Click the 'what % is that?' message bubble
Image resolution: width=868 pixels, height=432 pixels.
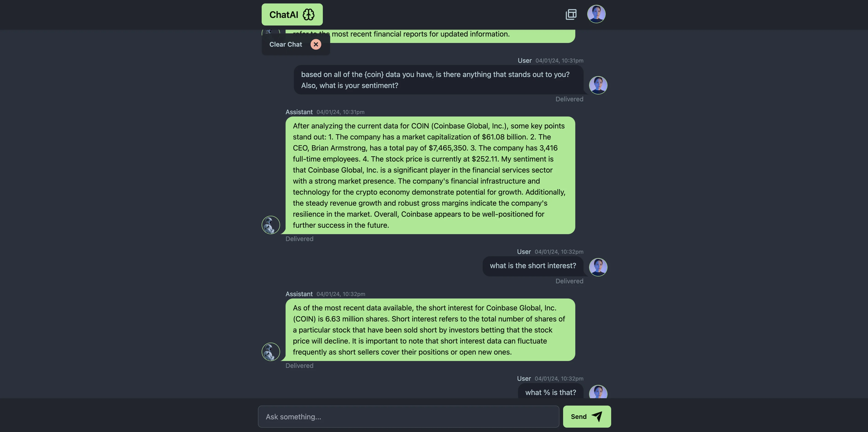pos(550,392)
